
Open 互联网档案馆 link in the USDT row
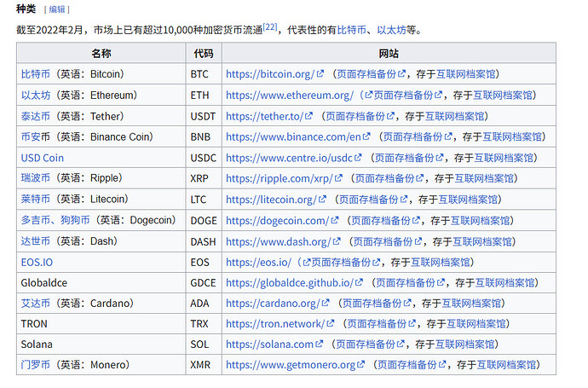click(x=454, y=116)
